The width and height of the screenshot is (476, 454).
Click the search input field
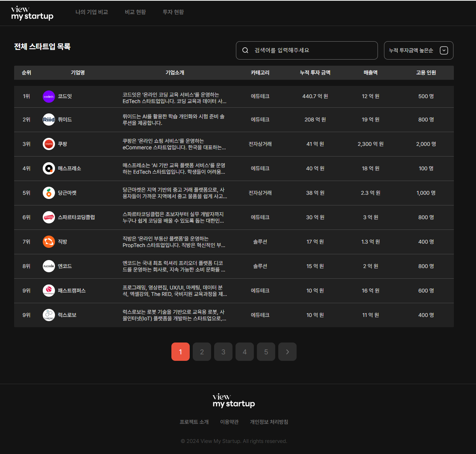(307, 50)
